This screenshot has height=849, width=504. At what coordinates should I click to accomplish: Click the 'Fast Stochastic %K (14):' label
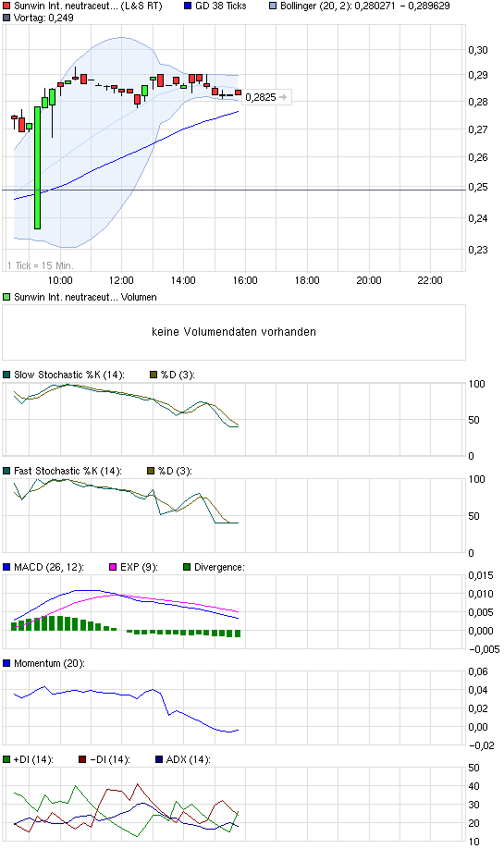[68, 471]
